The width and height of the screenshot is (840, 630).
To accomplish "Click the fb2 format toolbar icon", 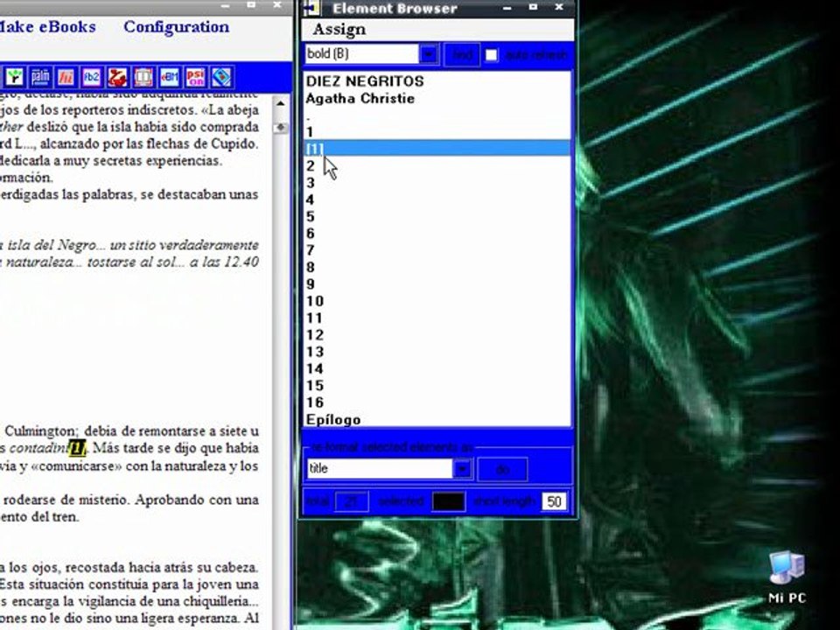I will tap(92, 78).
